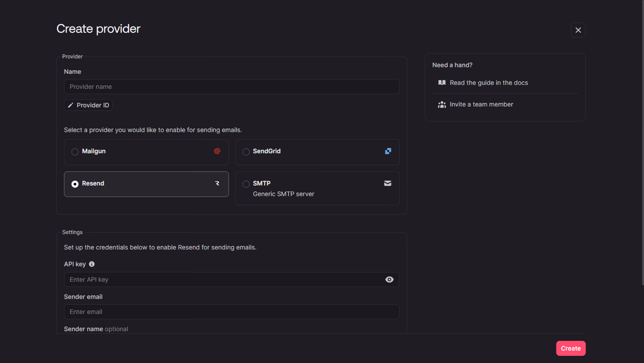Click the Resend logo icon
Viewport: 644px width, 363px height.
217,184
